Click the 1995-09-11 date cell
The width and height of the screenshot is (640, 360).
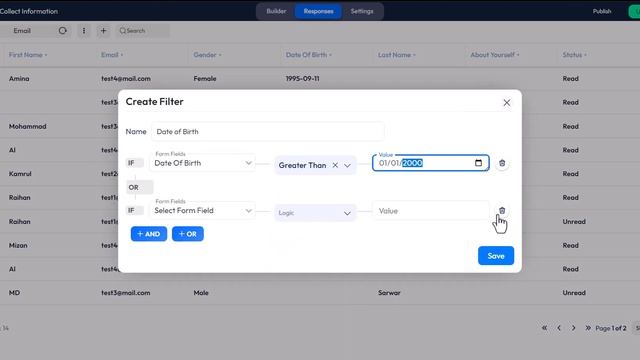click(302, 78)
